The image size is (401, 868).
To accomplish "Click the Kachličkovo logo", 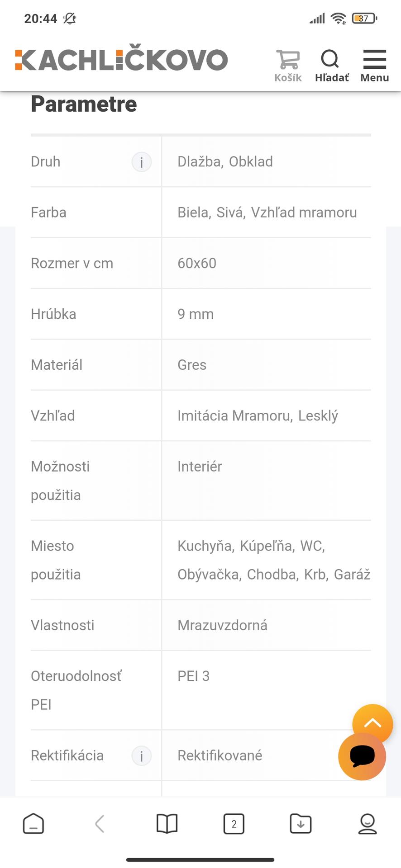I will [x=121, y=59].
